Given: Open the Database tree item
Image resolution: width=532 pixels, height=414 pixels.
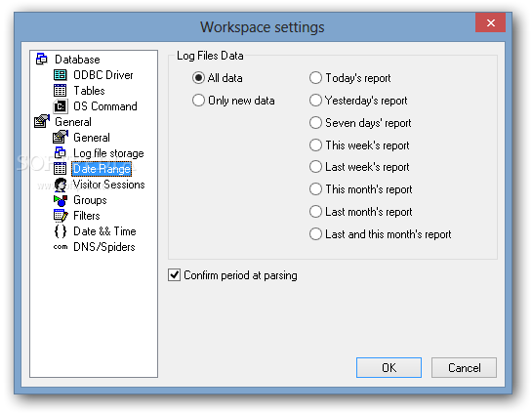Looking at the screenshot, I should pos(77,60).
